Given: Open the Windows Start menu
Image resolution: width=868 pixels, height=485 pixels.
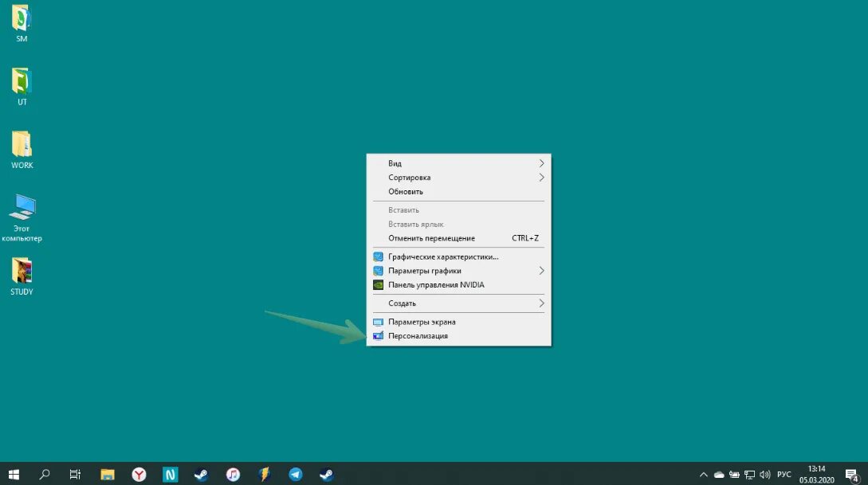Looking at the screenshot, I should click(x=14, y=475).
